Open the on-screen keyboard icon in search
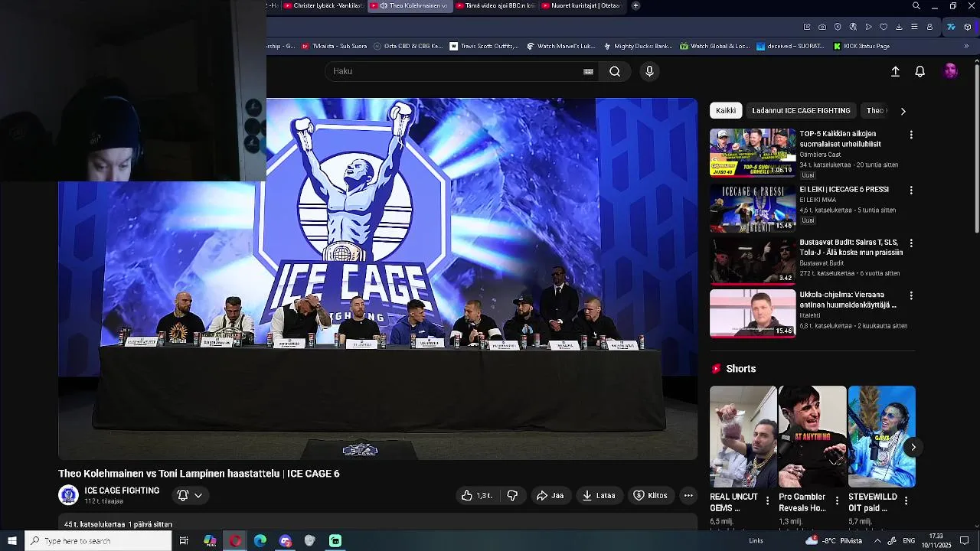The height and width of the screenshot is (551, 980). pos(588,71)
